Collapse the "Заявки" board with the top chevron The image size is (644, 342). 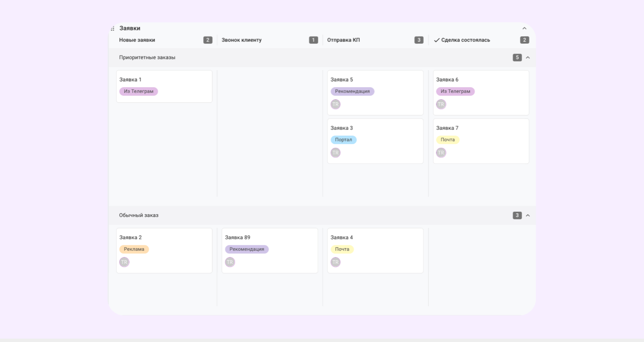point(524,28)
